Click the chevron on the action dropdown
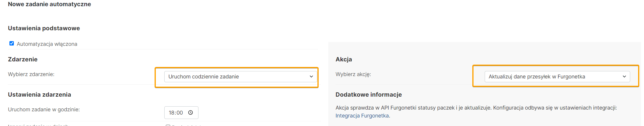The image size is (644, 126). coord(624,77)
